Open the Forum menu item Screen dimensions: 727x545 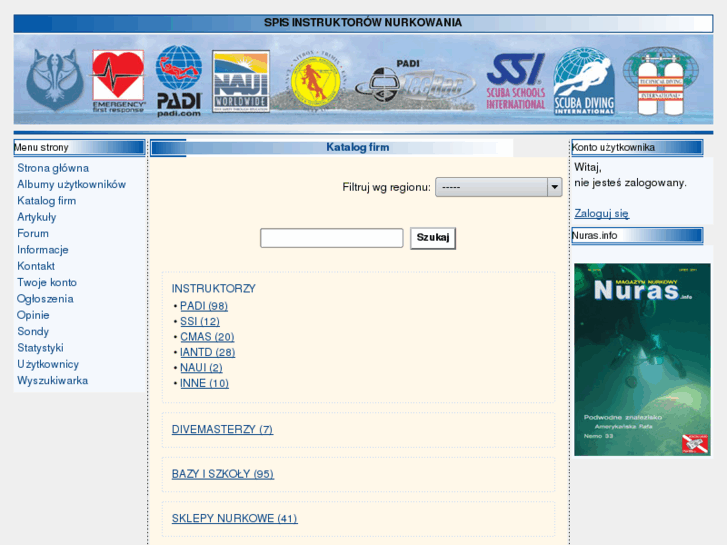click(33, 233)
